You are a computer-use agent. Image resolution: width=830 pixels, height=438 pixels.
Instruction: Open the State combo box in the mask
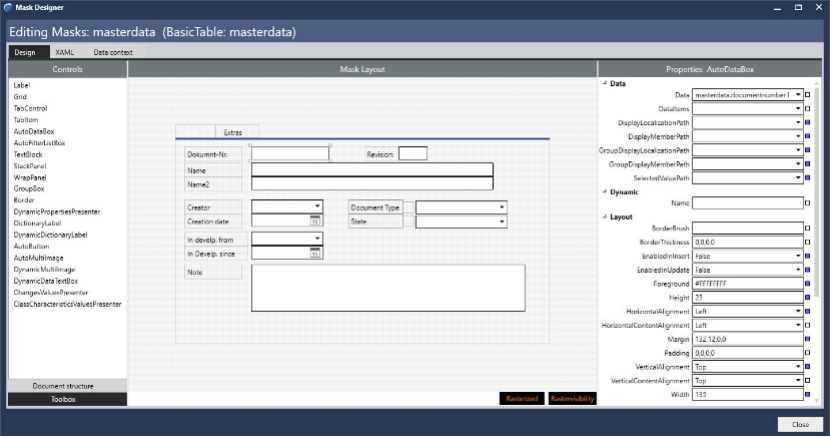coord(461,221)
